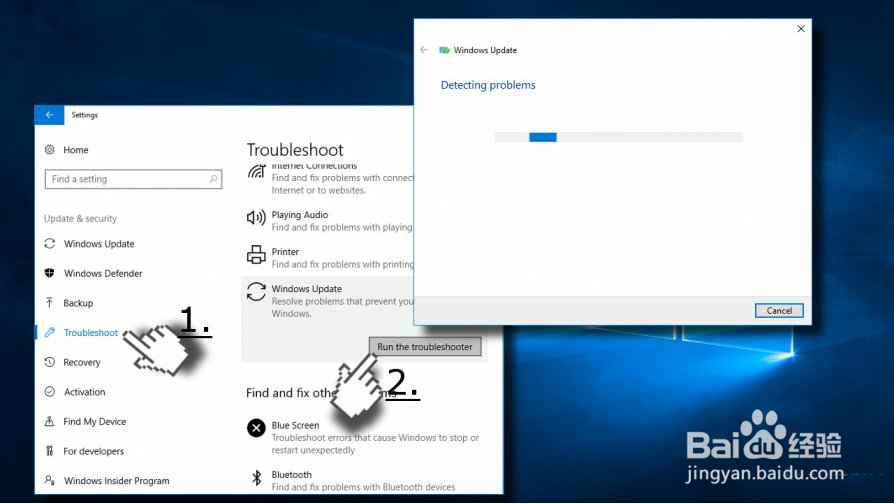Click the Bluetooth icon
The image size is (894, 504).
[x=257, y=478]
